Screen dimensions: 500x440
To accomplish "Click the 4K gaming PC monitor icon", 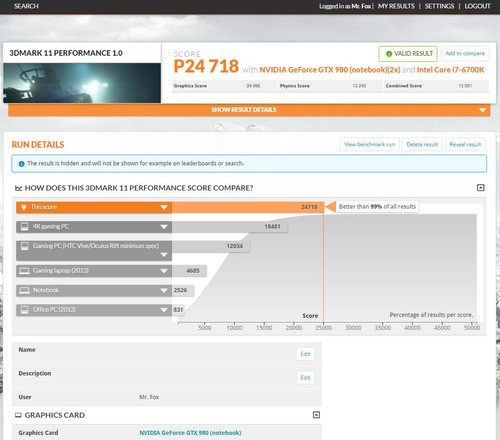I will [24, 227].
